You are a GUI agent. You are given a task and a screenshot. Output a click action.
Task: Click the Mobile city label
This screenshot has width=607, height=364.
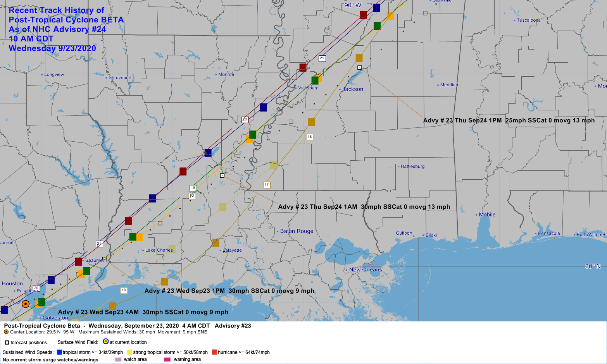[x=487, y=215]
